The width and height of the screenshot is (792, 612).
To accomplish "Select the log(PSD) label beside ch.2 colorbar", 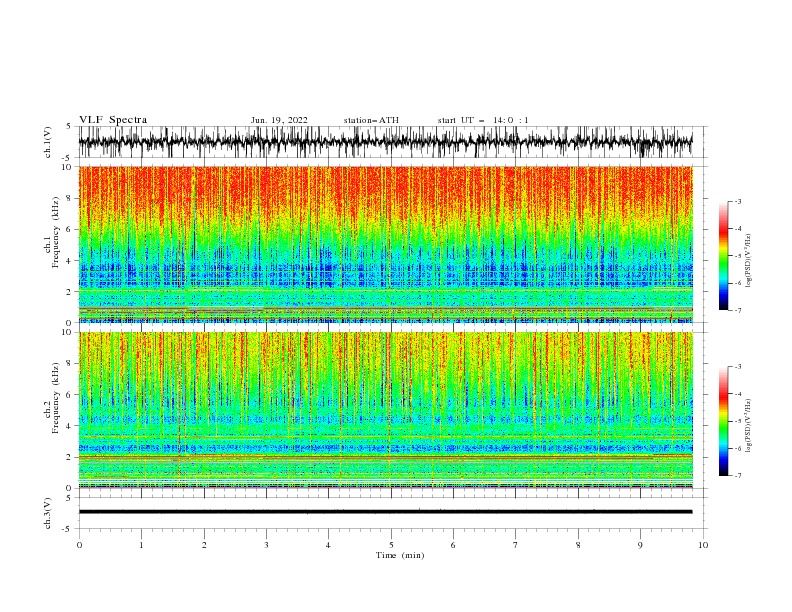I will coord(749,426).
